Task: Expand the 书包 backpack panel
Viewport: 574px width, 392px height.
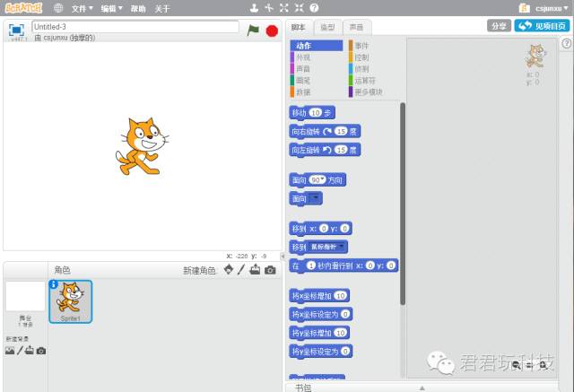Action: pyautogui.click(x=422, y=388)
